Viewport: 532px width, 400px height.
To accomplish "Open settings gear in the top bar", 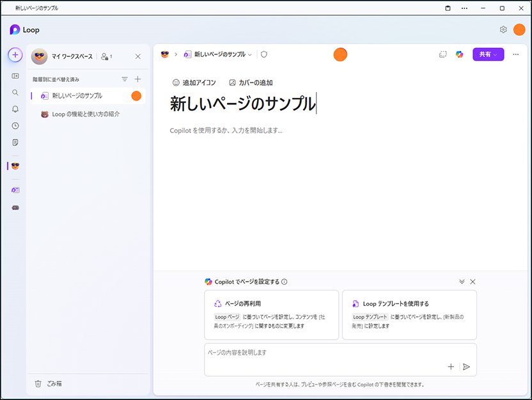I will [503, 29].
